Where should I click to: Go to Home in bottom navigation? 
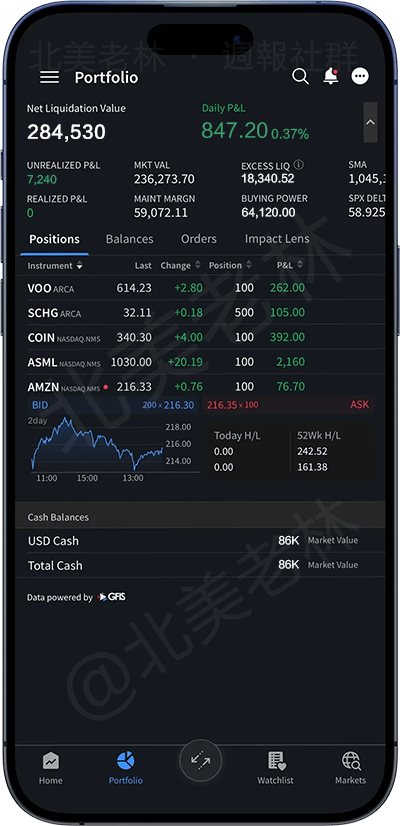point(51,768)
